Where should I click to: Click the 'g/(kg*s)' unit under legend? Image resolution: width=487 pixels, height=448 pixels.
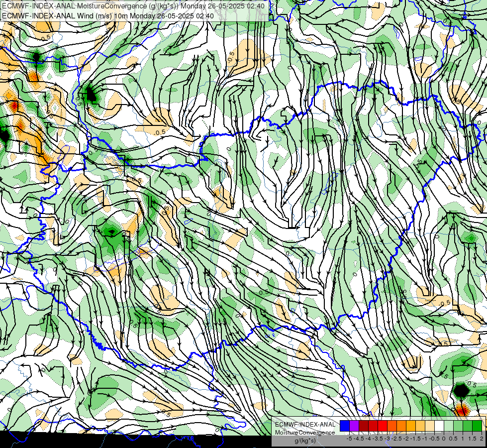tap(305, 441)
